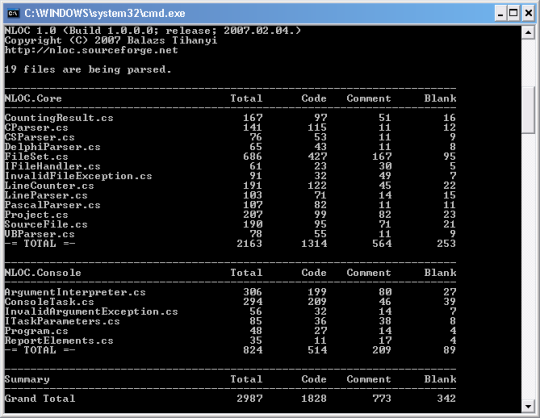This screenshot has height=418, width=540.
Task: Click ArgumentInterpreter.cs file name
Action: (x=75, y=292)
